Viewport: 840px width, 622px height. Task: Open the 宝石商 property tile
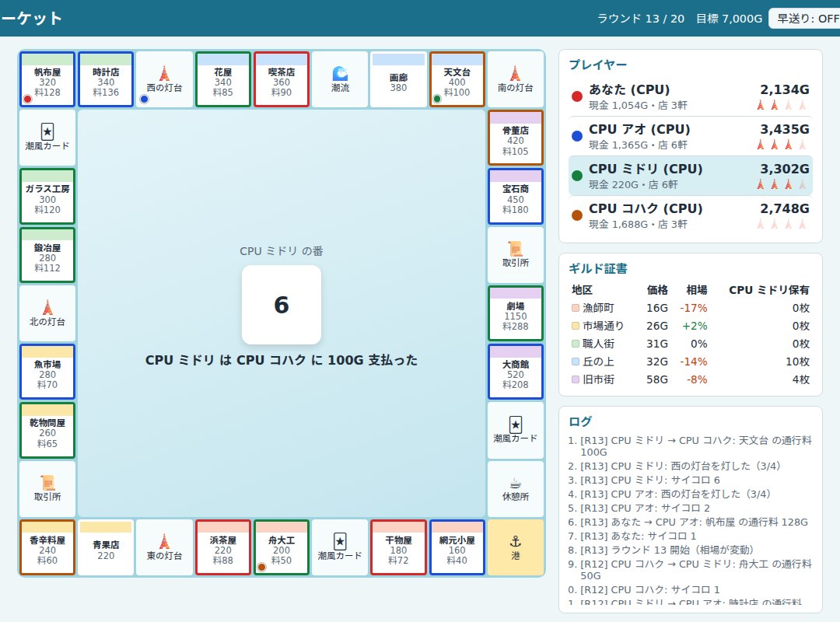[x=516, y=196]
